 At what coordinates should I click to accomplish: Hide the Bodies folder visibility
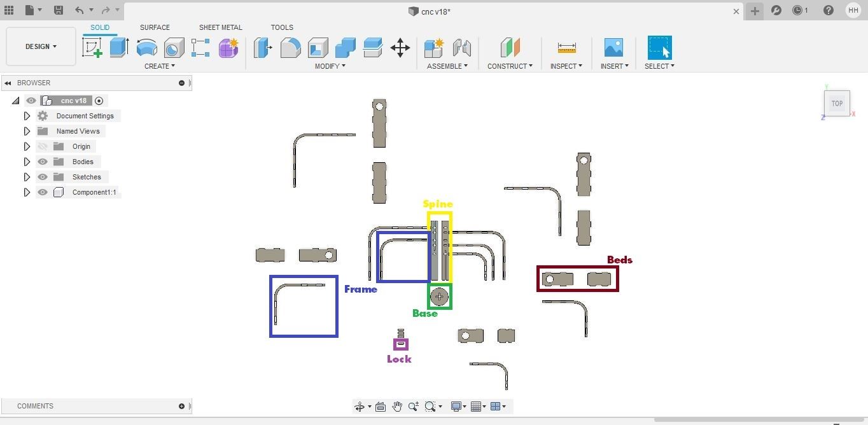[43, 162]
